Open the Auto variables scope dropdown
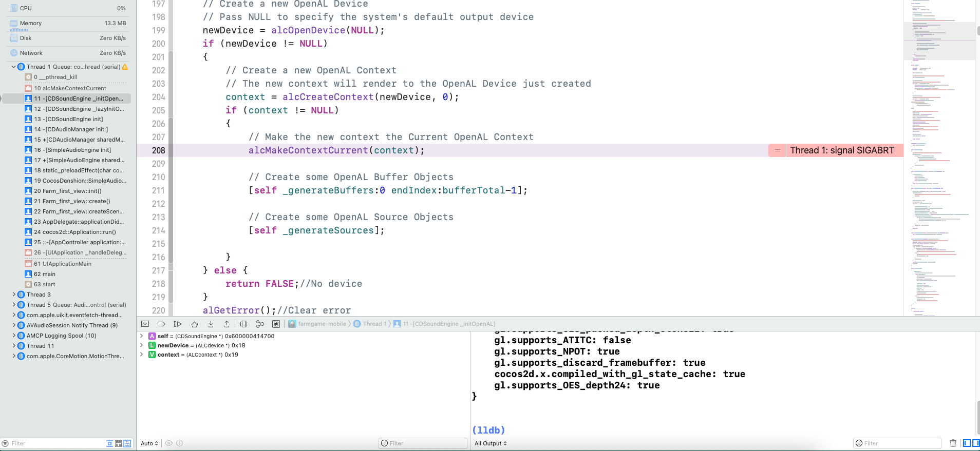Screen dimensions: 980x451 pyautogui.click(x=149, y=443)
